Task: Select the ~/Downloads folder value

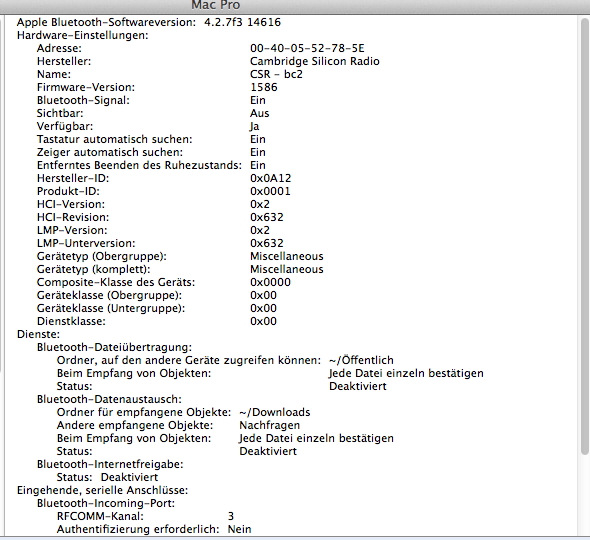Action: tap(275, 412)
